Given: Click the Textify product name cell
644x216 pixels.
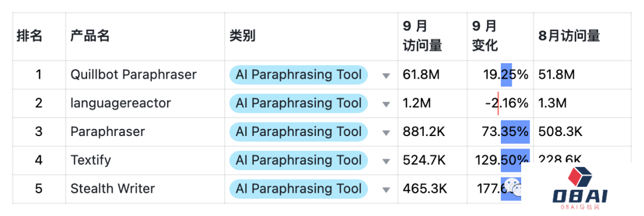Looking at the screenshot, I should (145, 160).
